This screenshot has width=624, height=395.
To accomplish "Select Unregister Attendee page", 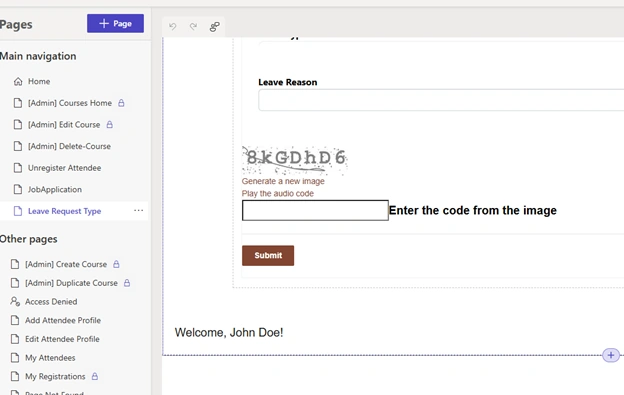I will point(64,168).
